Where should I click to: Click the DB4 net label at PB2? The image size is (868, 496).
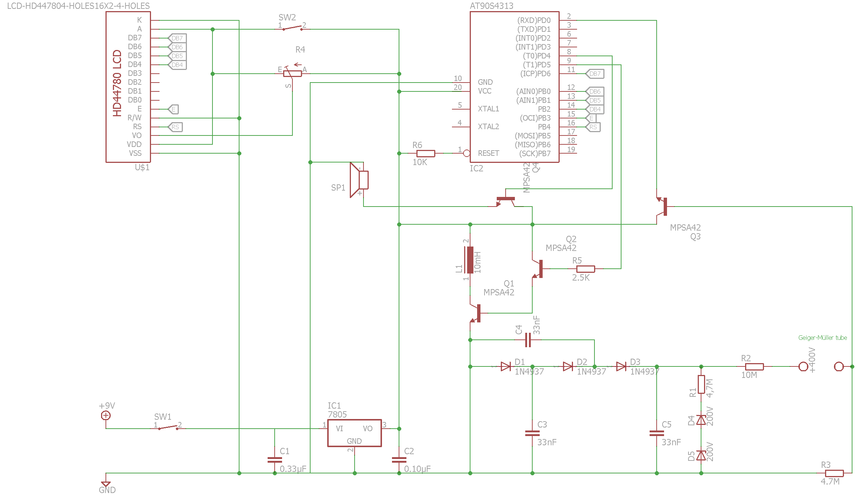pyautogui.click(x=595, y=109)
